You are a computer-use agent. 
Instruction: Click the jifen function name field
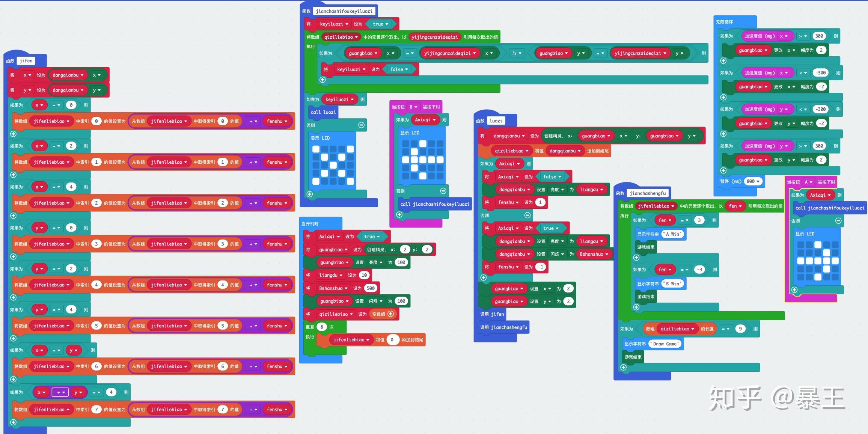point(26,61)
